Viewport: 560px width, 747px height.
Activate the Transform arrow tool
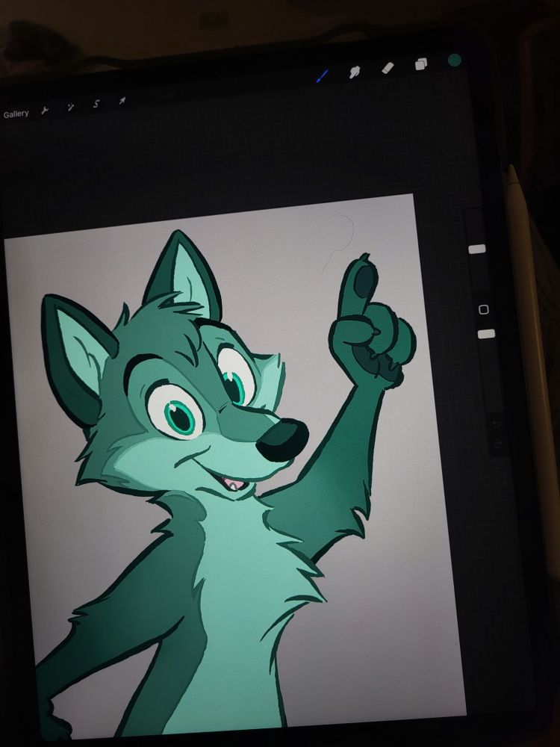point(122,101)
